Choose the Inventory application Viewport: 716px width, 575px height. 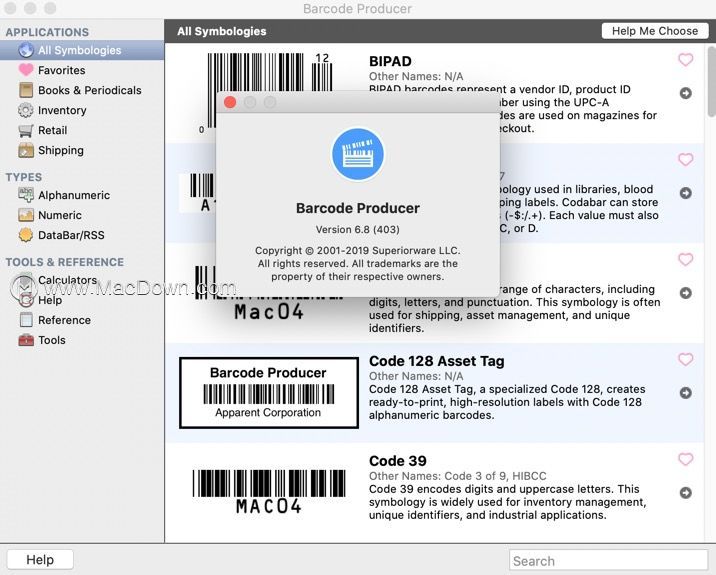pyautogui.click(x=62, y=111)
